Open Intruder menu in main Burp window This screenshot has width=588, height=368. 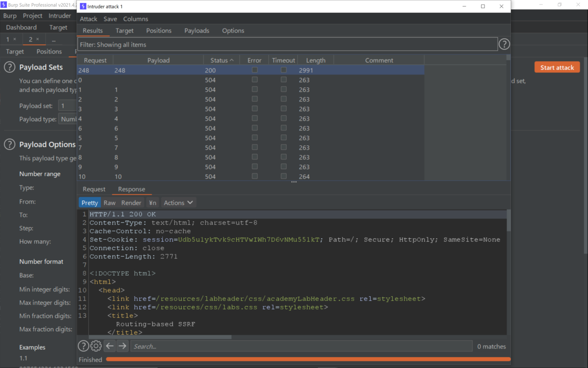click(x=60, y=16)
